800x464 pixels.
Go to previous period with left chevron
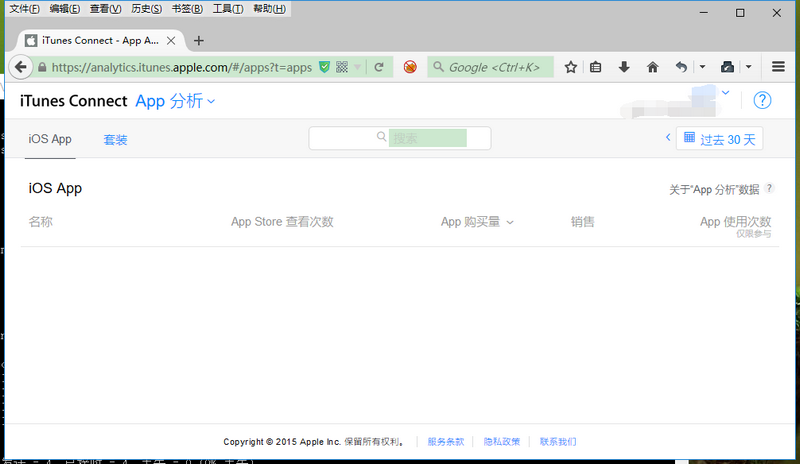point(667,137)
